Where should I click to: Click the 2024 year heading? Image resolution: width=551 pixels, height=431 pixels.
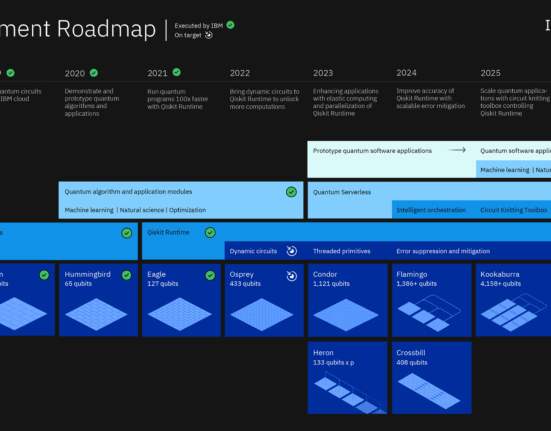click(x=407, y=73)
